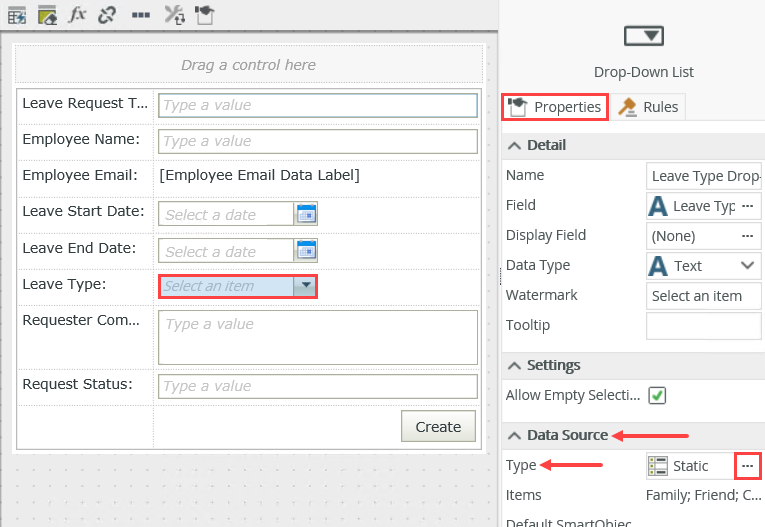The image size is (765, 527).
Task: Collapse the Settings section
Action: pyautogui.click(x=514, y=365)
